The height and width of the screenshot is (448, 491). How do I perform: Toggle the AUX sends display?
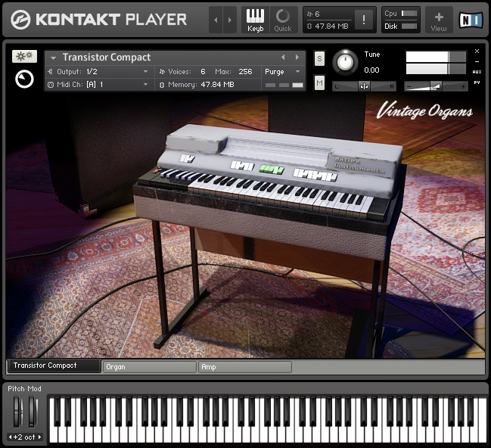click(x=477, y=71)
